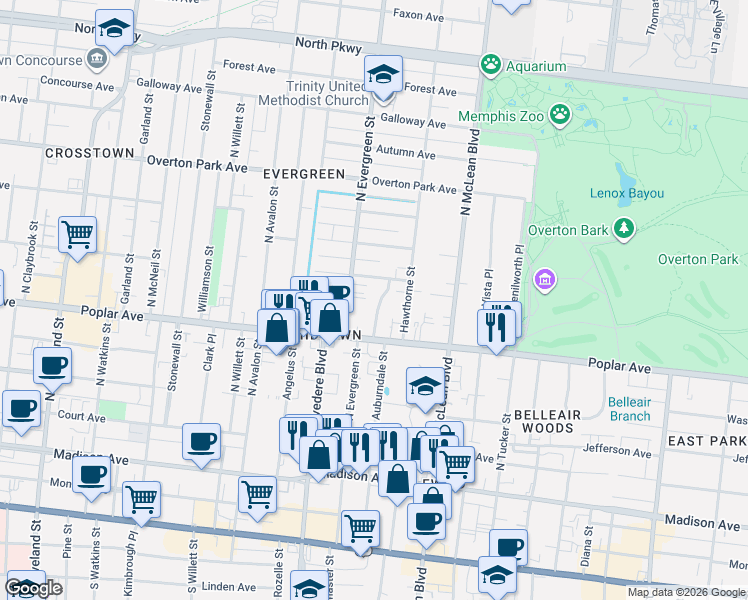Image resolution: width=748 pixels, height=600 pixels.
Task: Open the coffee cup marker above bottom right school marker
Action: click(509, 544)
